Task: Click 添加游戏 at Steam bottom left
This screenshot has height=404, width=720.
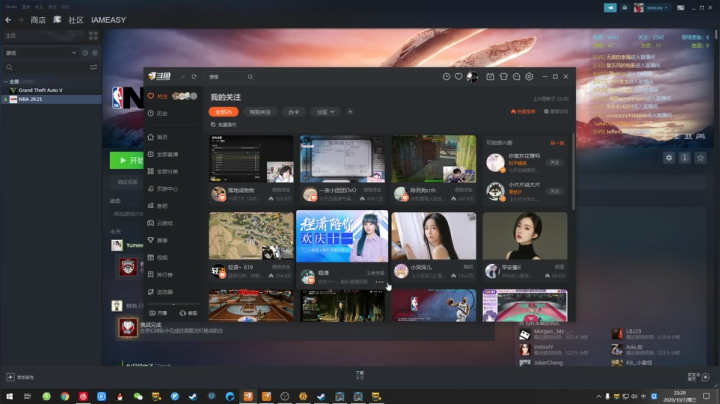Action: [20, 377]
